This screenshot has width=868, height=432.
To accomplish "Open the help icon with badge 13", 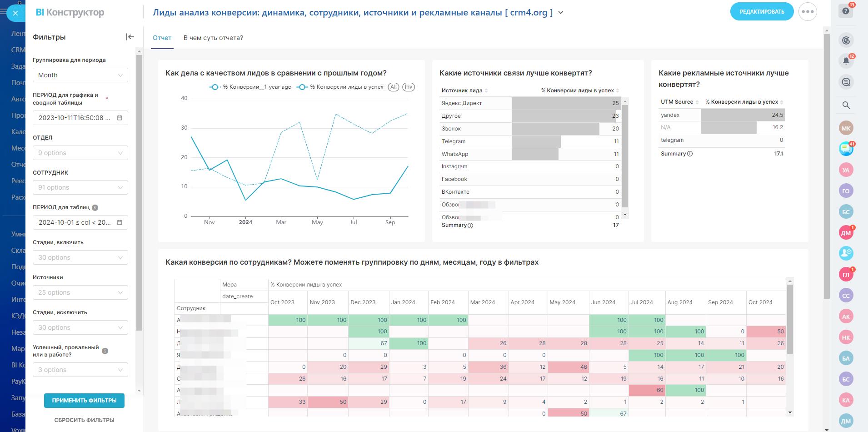I will (846, 11).
